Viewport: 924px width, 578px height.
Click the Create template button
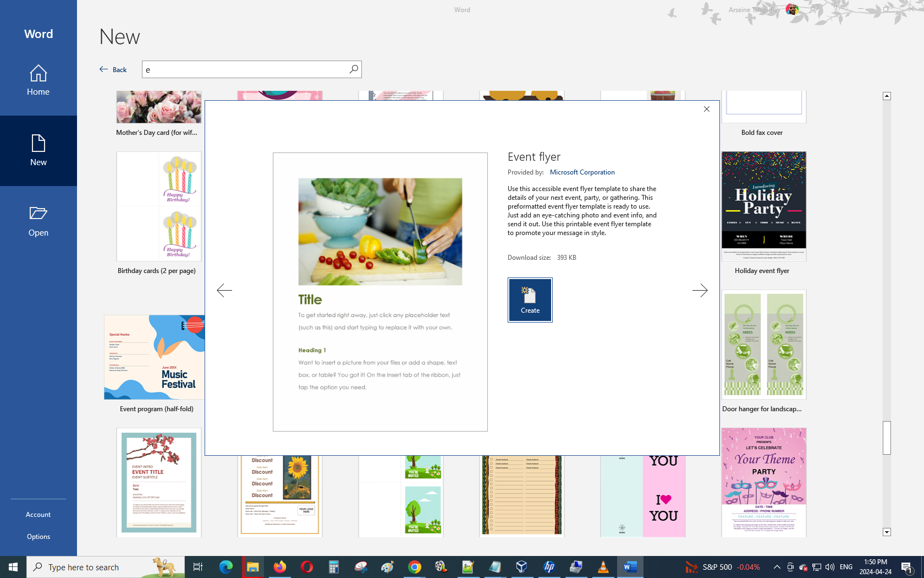pos(530,300)
